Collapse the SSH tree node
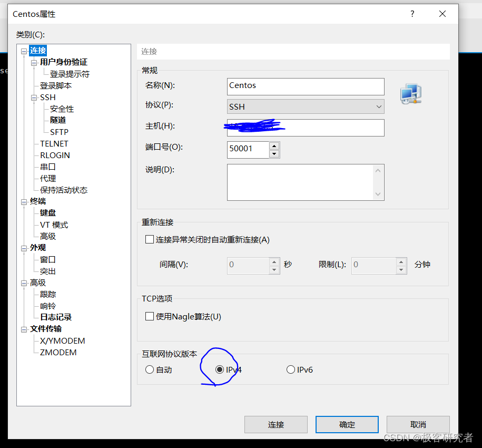The image size is (482, 448). pyautogui.click(x=34, y=98)
